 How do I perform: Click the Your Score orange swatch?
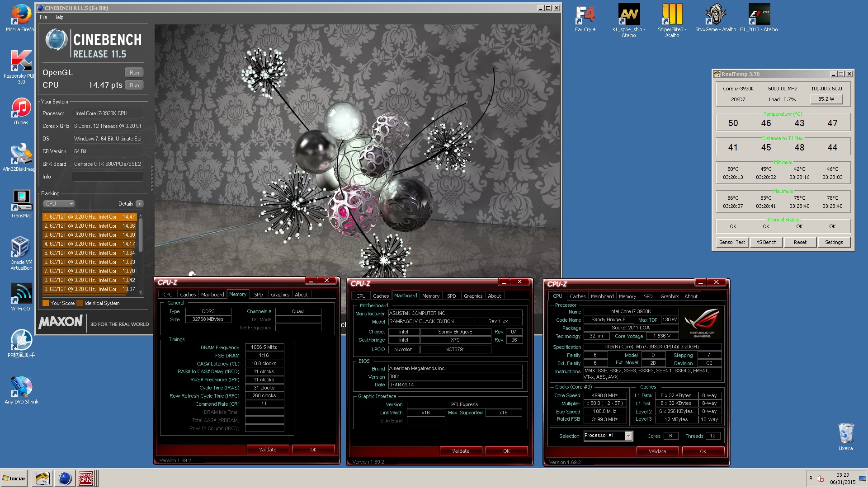pyautogui.click(x=46, y=303)
